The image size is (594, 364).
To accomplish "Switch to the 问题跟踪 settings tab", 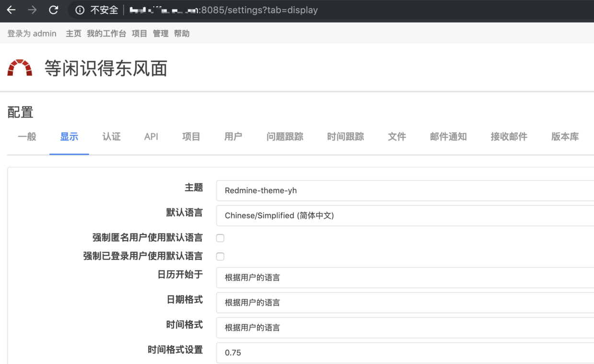I will 285,137.
